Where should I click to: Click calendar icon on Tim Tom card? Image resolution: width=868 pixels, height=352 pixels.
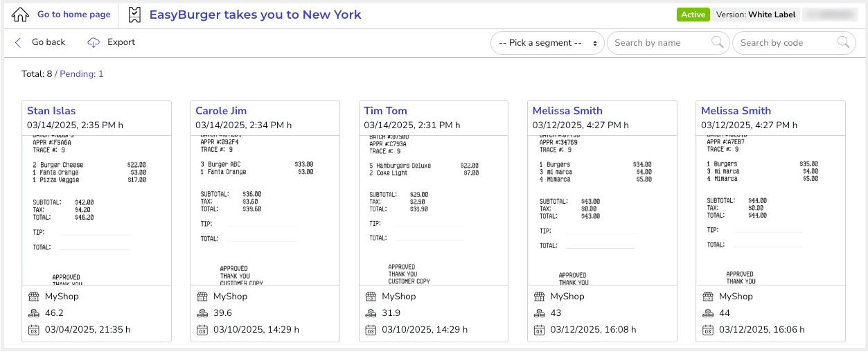pos(371,330)
